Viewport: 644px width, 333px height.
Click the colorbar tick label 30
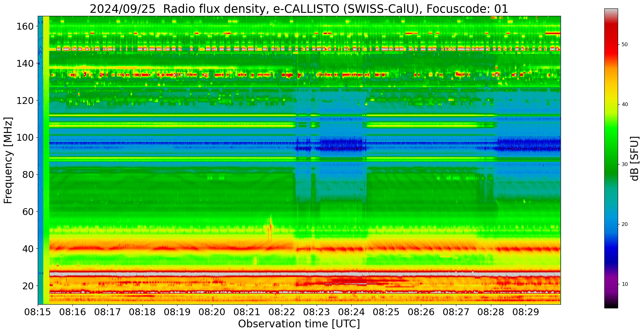coord(625,164)
